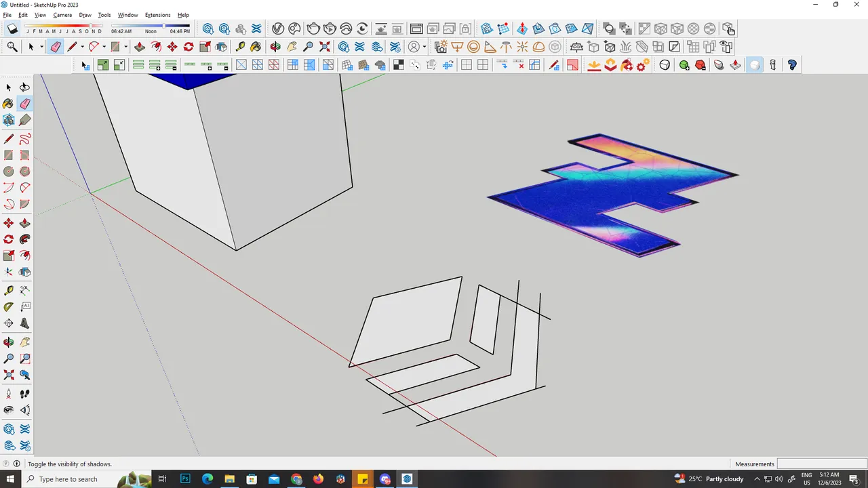
Task: Open the Extensions menu
Action: [x=157, y=15]
